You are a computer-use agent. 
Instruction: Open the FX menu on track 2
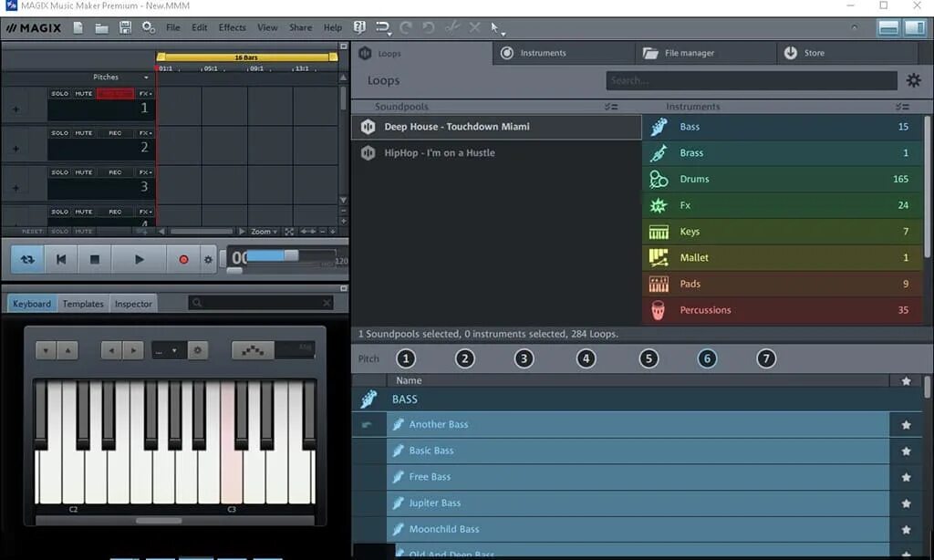click(145, 133)
